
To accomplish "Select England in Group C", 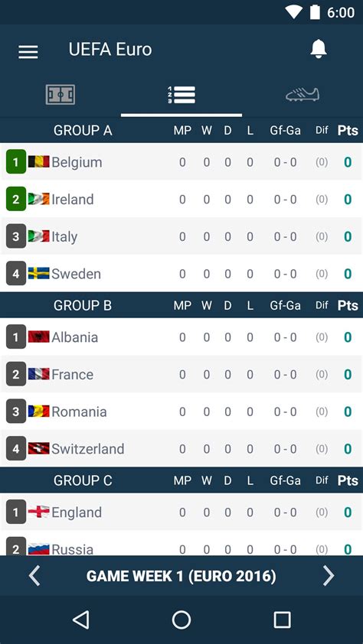I will coord(181,512).
